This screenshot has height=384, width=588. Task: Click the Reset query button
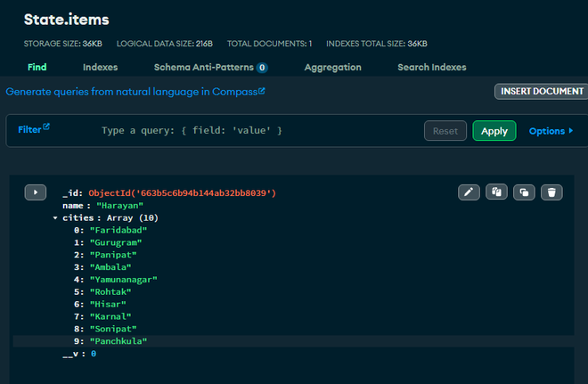click(x=445, y=131)
